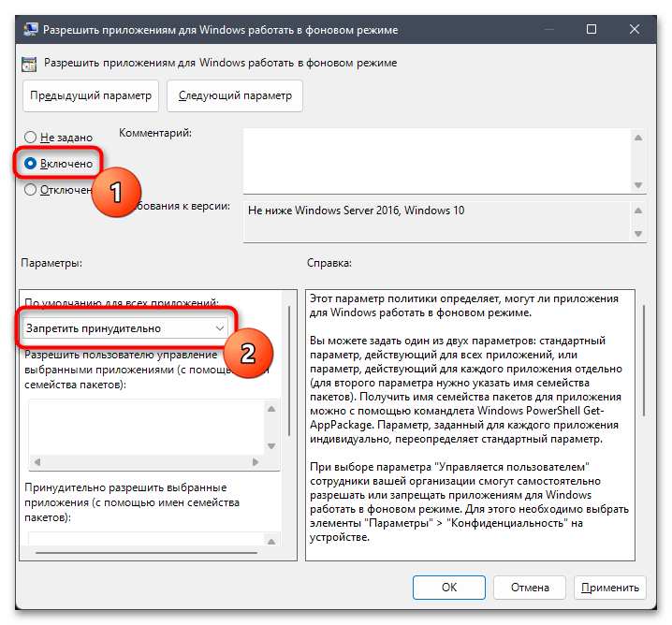Image resolution: width=672 pixels, height=625 pixels.
Task: Select the "Не задано" radio button
Action: (31, 138)
